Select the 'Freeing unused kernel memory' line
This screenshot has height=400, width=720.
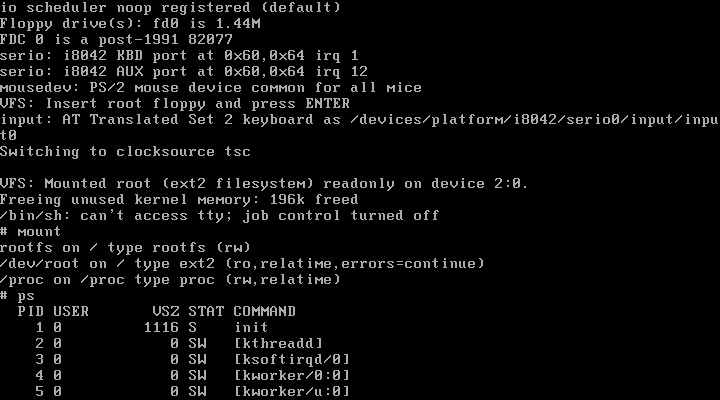[179, 200]
